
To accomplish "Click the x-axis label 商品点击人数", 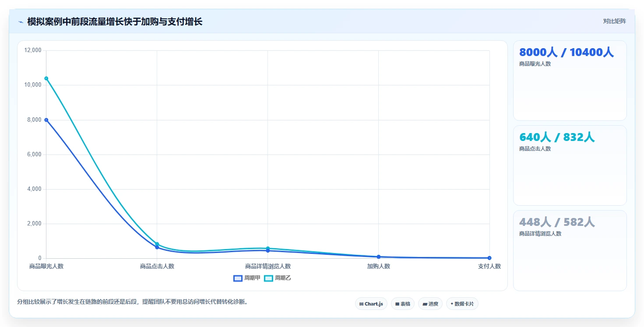I will [x=157, y=266].
